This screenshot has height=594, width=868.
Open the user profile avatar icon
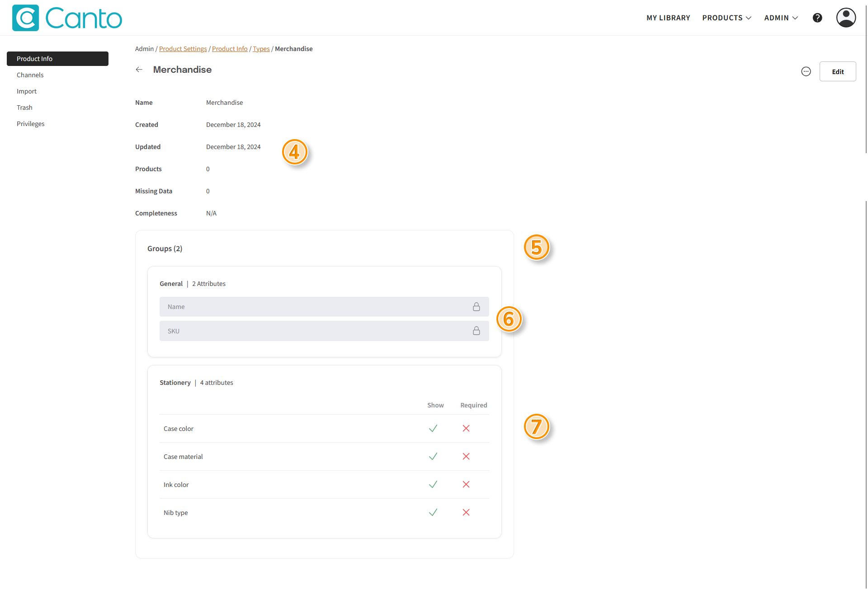(x=845, y=18)
